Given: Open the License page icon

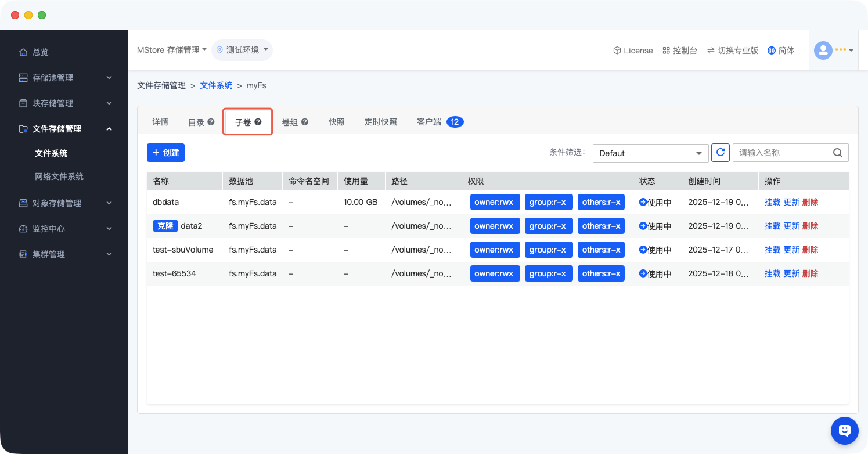Looking at the screenshot, I should (x=617, y=51).
